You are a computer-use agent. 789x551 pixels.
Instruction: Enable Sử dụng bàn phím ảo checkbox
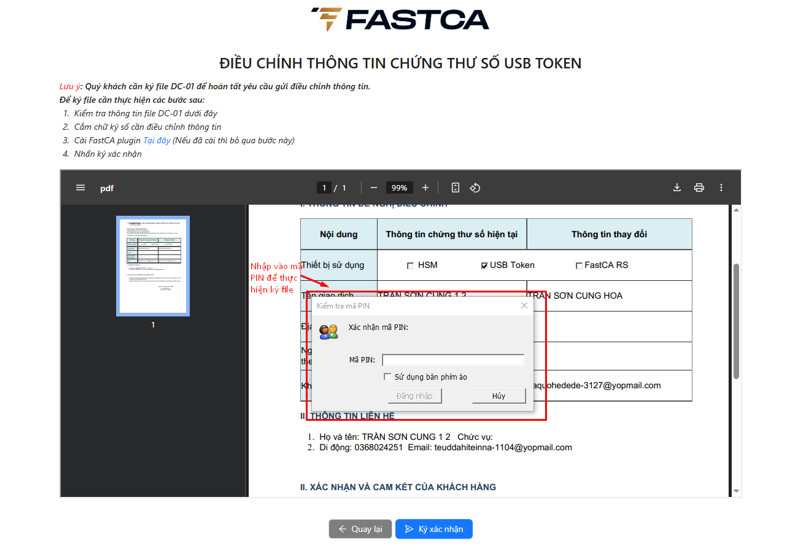388,377
